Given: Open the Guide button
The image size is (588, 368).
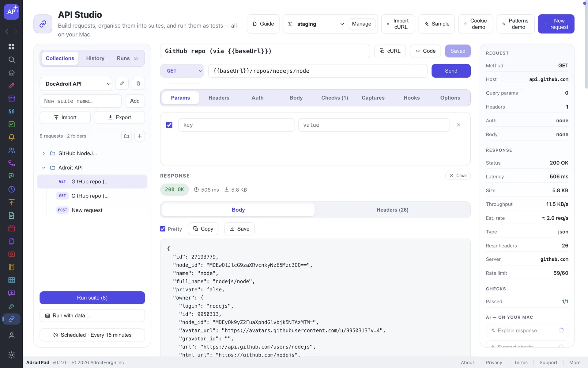Looking at the screenshot, I should click(x=263, y=24).
